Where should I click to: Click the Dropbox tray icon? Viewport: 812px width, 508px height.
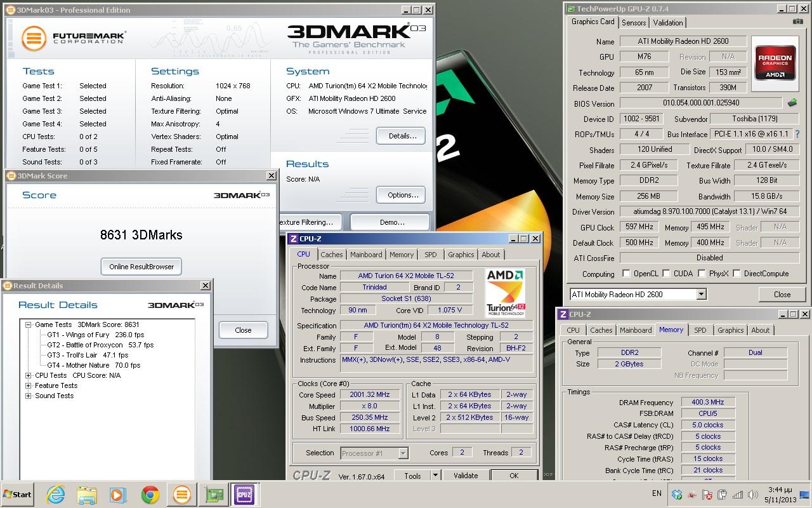pos(677,495)
